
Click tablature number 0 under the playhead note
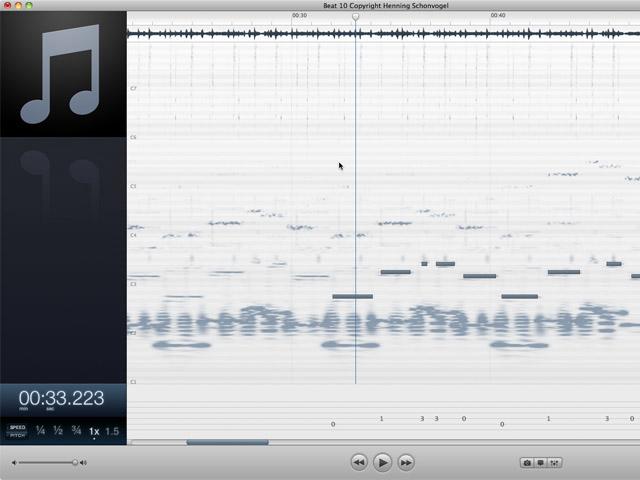click(x=333, y=424)
